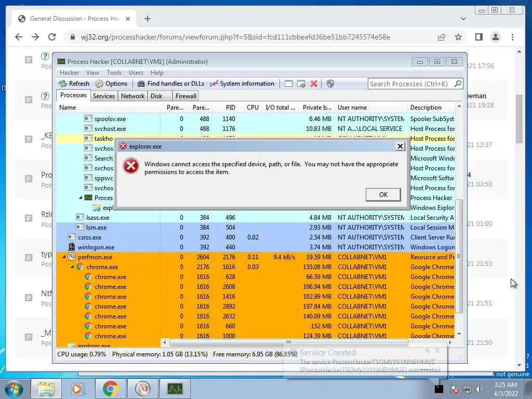
Task: Select the lsass.exe process row
Action: point(256,218)
